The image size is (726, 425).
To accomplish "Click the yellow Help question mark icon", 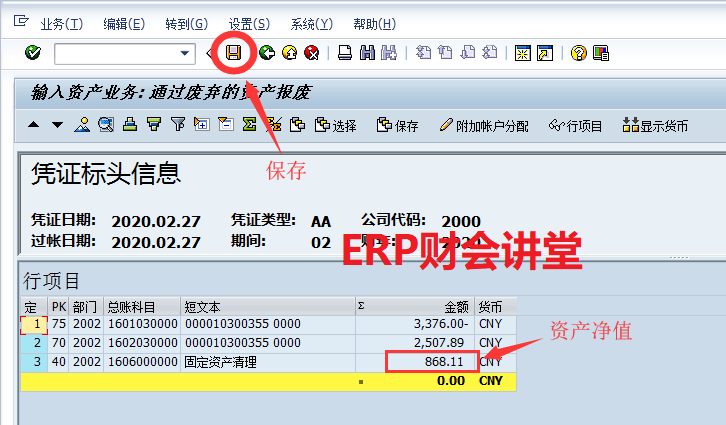I will point(578,53).
